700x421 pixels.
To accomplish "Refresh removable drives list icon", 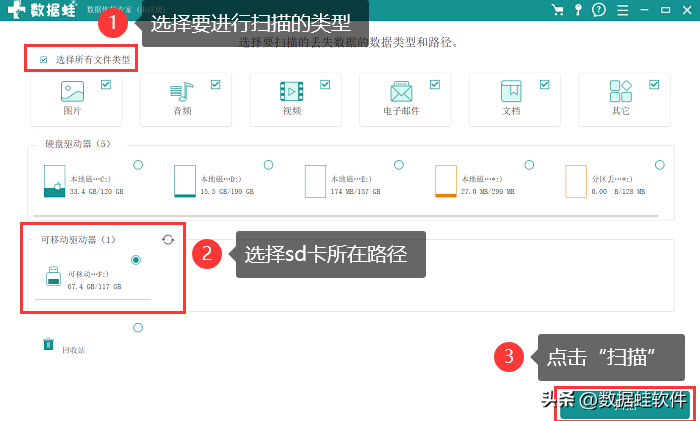I will (x=168, y=240).
